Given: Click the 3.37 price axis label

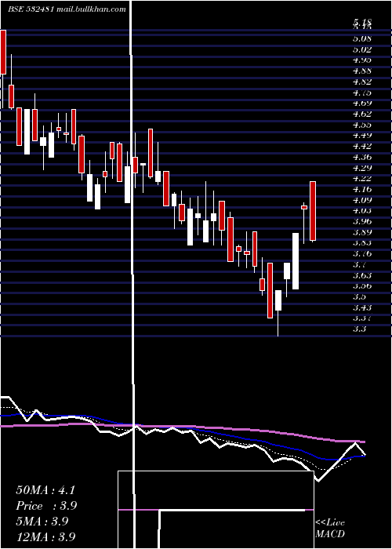Looking at the screenshot, I should coord(362,318).
